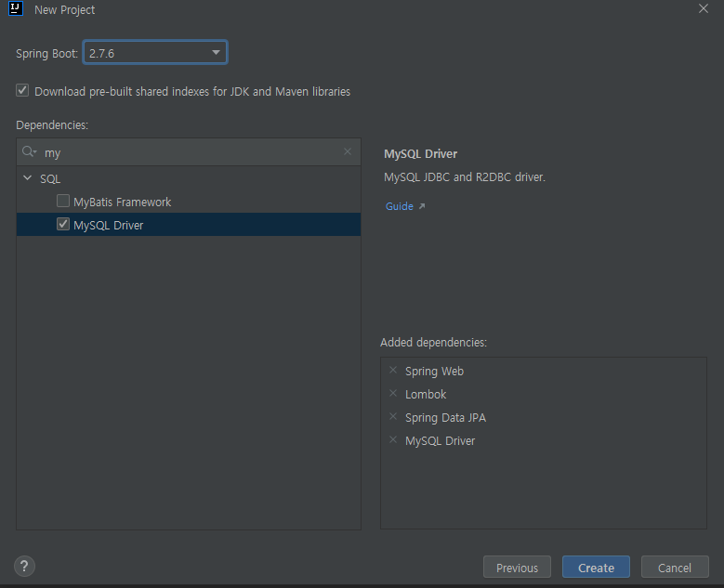Click the Previous button
The width and height of the screenshot is (724, 588).
point(517,568)
